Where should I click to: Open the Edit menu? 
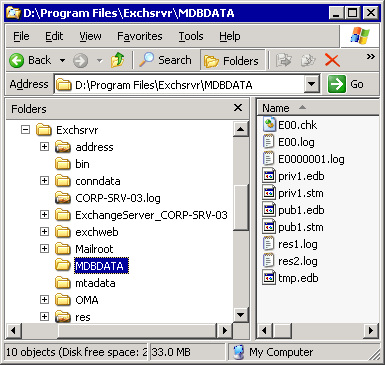pos(54,36)
